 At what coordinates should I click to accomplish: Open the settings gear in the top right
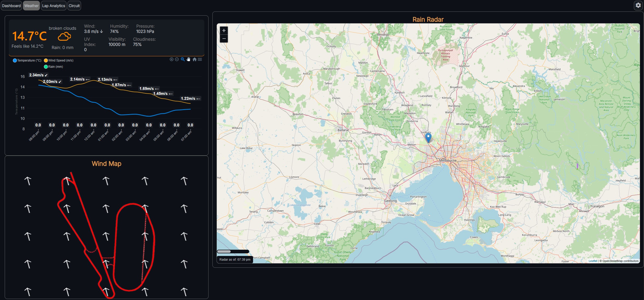[x=638, y=5]
